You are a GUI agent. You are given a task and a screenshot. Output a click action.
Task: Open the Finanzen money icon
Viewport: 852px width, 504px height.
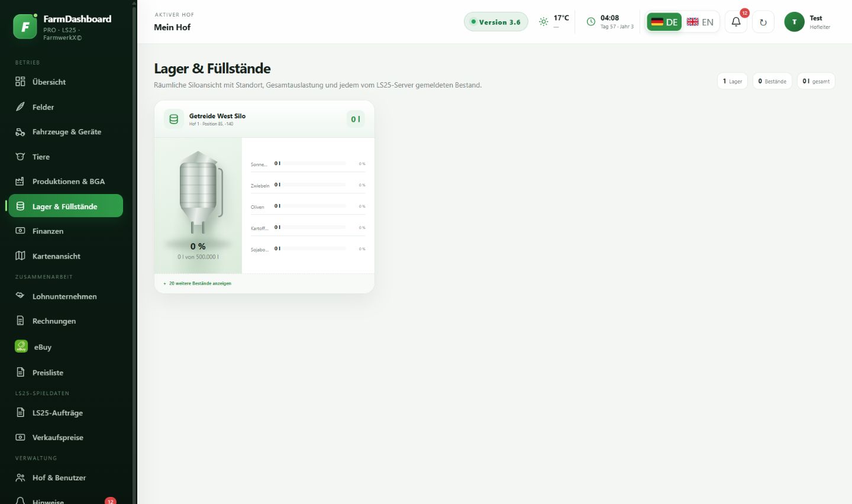coord(20,231)
